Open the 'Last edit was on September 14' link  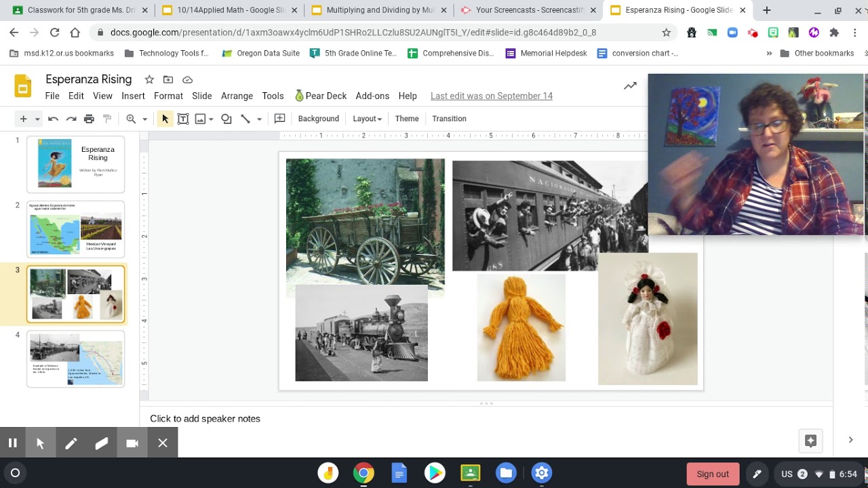tap(492, 96)
